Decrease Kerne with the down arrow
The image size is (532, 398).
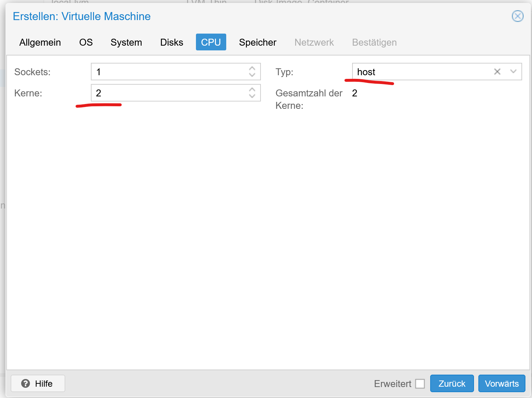252,96
